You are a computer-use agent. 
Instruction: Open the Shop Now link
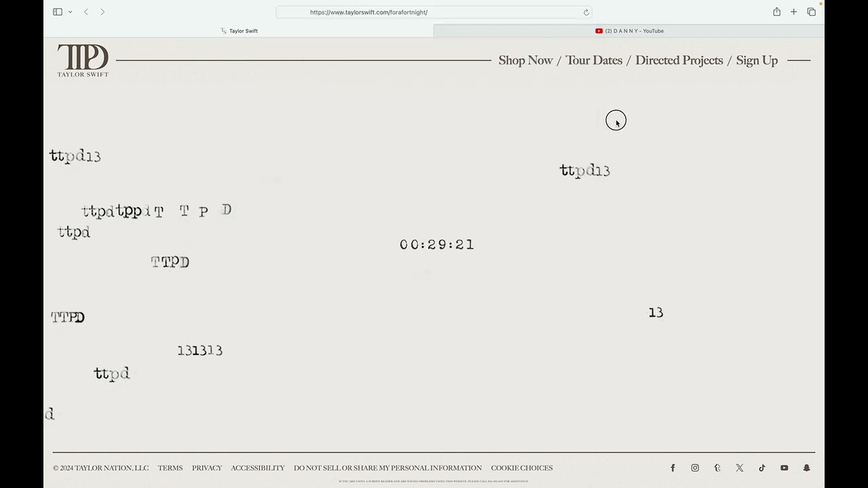(x=526, y=60)
